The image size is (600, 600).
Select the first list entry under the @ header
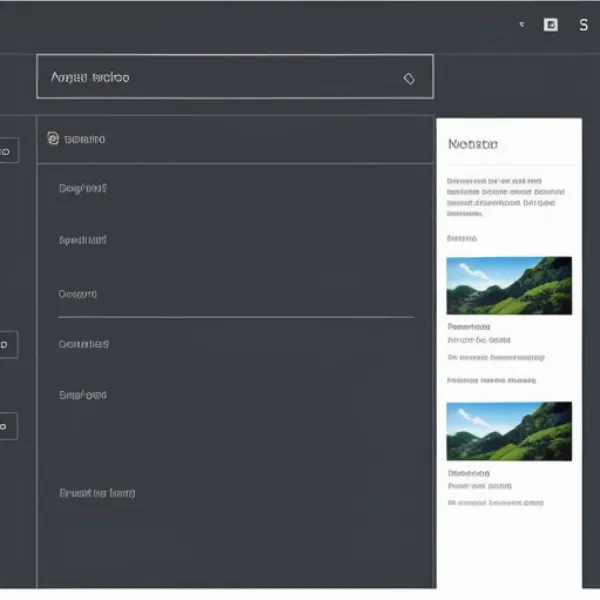pos(83,188)
